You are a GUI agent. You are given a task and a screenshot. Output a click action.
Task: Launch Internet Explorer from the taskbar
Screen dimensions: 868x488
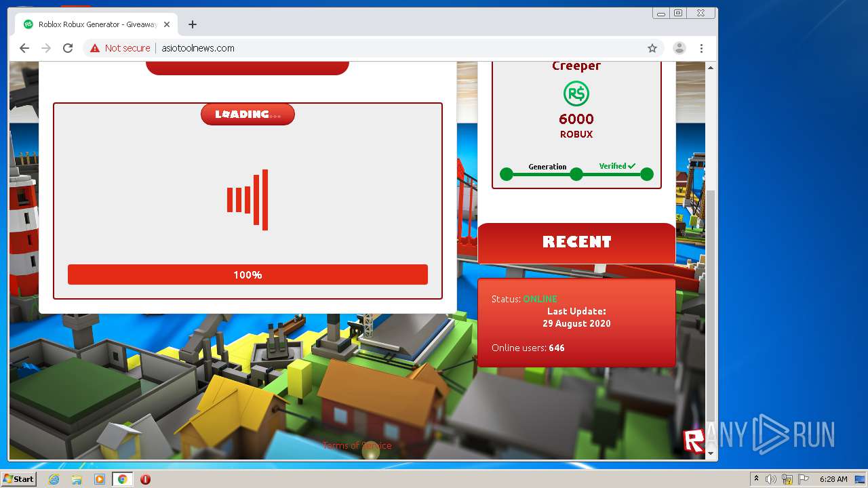[54, 479]
